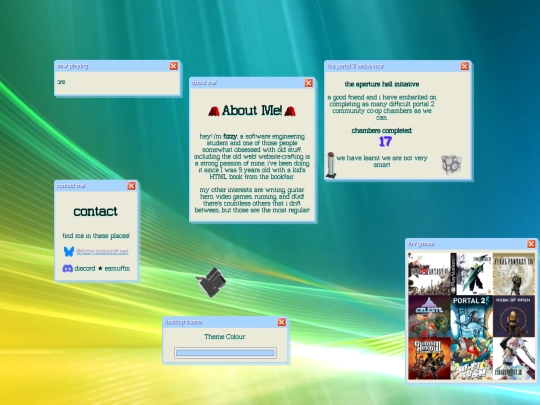Click "we have learnt we are not very smart" text
540x405 pixels.
pos(382,162)
